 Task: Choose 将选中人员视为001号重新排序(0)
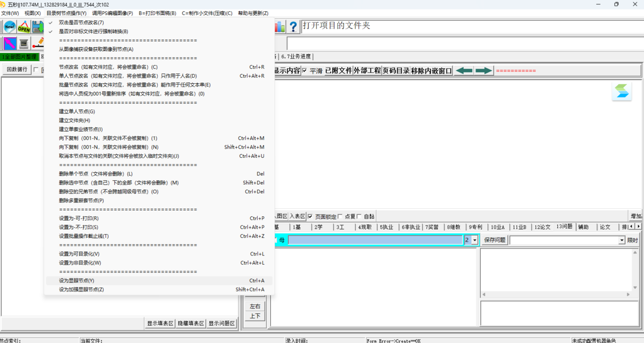[x=159, y=93]
